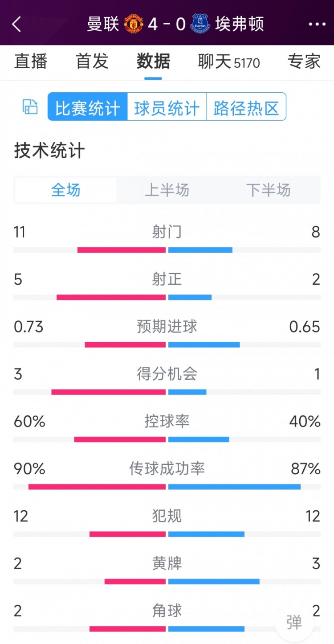Select the 路径热区 segment

pos(246,107)
